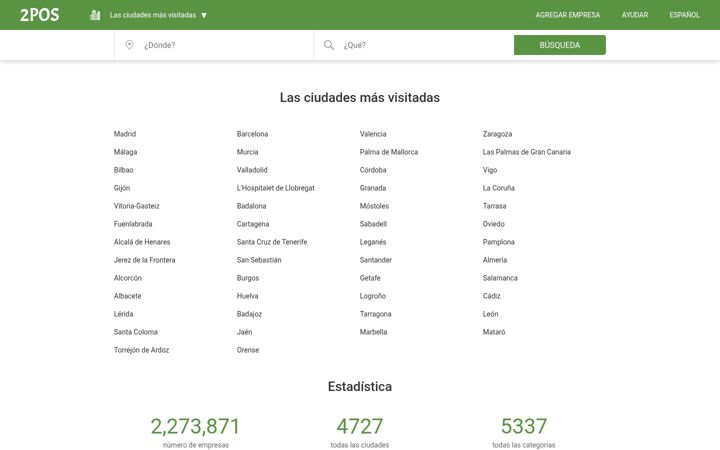Open the Granada city link
This screenshot has height=450, width=720.
(x=373, y=188)
